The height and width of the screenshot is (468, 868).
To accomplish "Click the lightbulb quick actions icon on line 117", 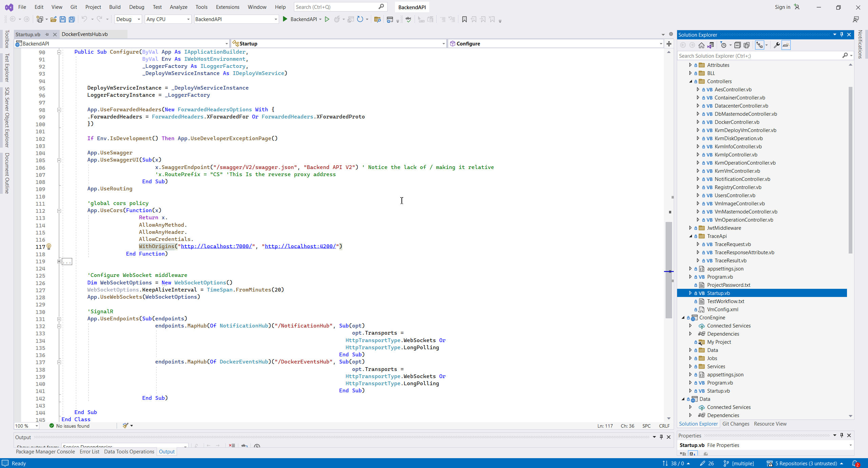I will pyautogui.click(x=49, y=247).
